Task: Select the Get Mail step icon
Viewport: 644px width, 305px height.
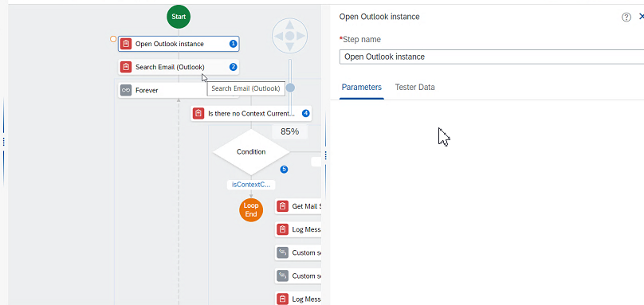Action: point(283,206)
